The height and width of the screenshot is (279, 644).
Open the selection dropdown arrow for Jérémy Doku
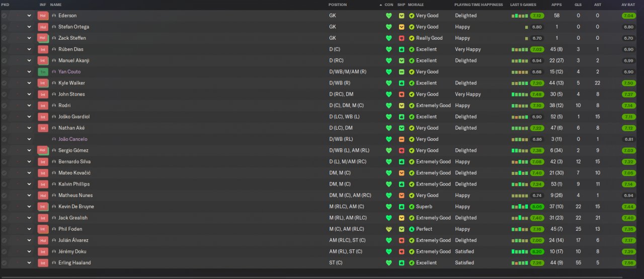pos(29,252)
